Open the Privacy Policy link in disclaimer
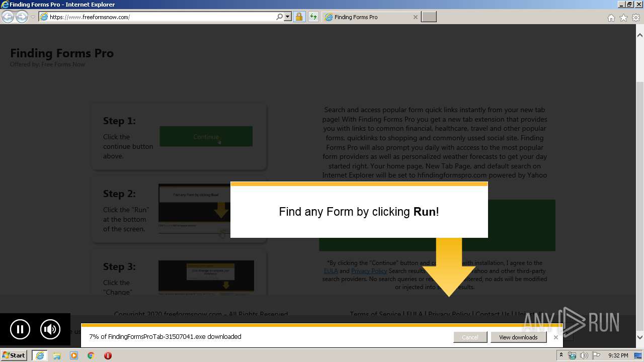 tap(369, 271)
